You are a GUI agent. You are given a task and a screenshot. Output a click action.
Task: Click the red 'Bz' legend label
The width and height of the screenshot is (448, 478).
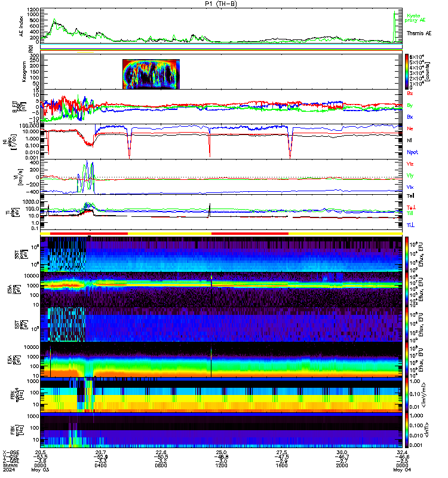point(410,93)
